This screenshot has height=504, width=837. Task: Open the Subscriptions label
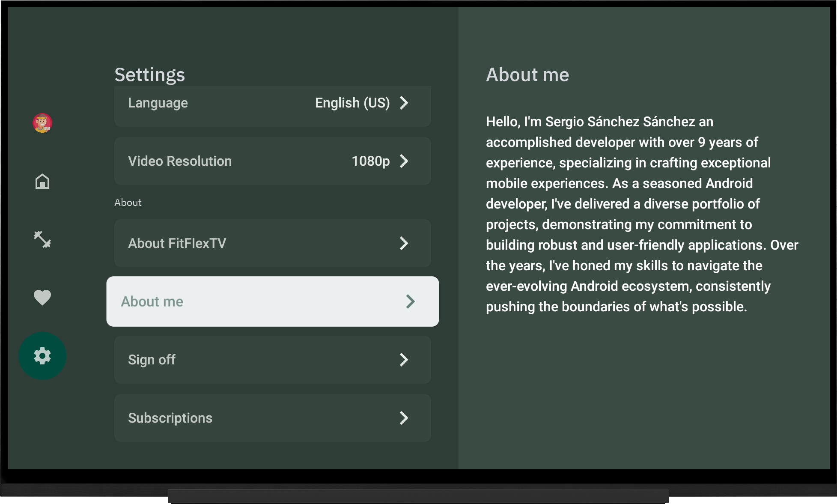(170, 418)
